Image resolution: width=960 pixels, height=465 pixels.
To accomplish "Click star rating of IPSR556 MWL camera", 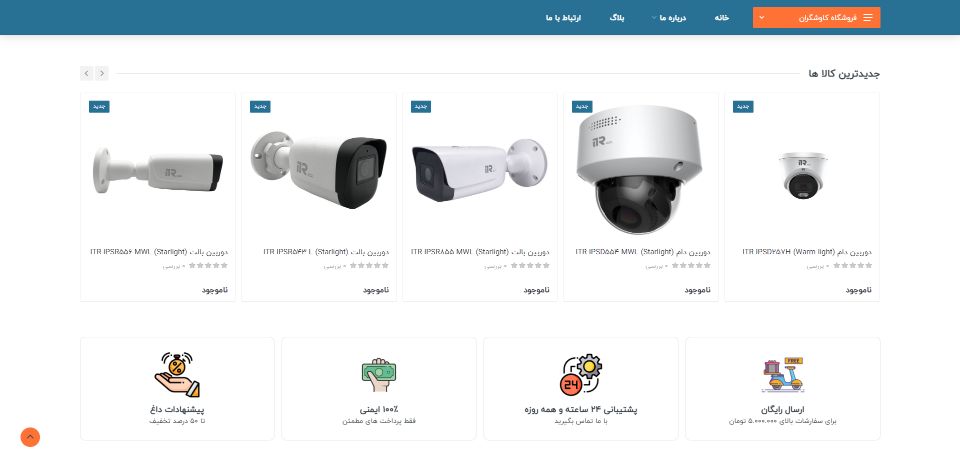I will click(208, 266).
